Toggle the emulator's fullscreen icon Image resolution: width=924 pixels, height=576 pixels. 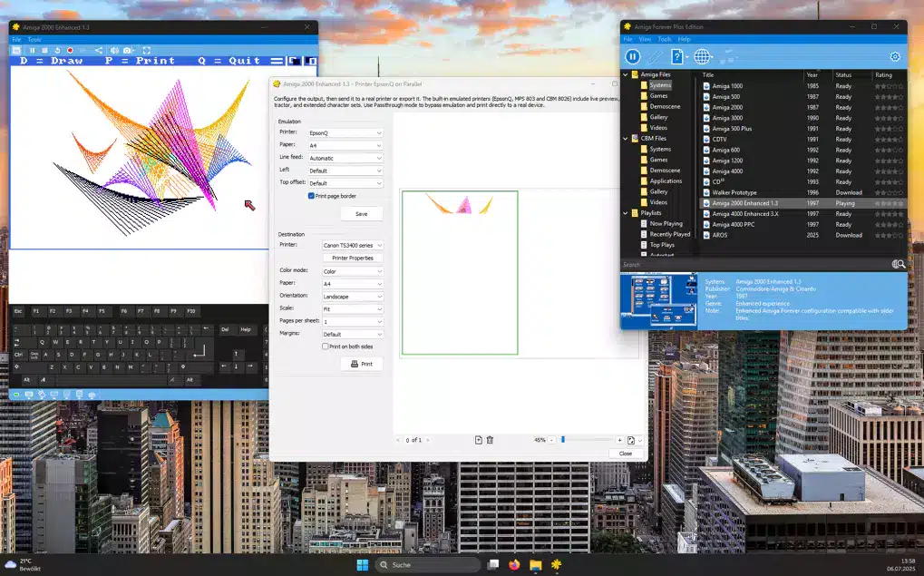(x=147, y=50)
